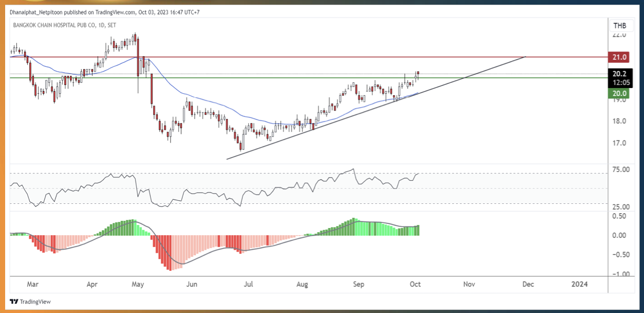Image resolution: width=644 pixels, height=313 pixels.
Task: Click the 0.50 MACD axis value
Action: pos(619,216)
